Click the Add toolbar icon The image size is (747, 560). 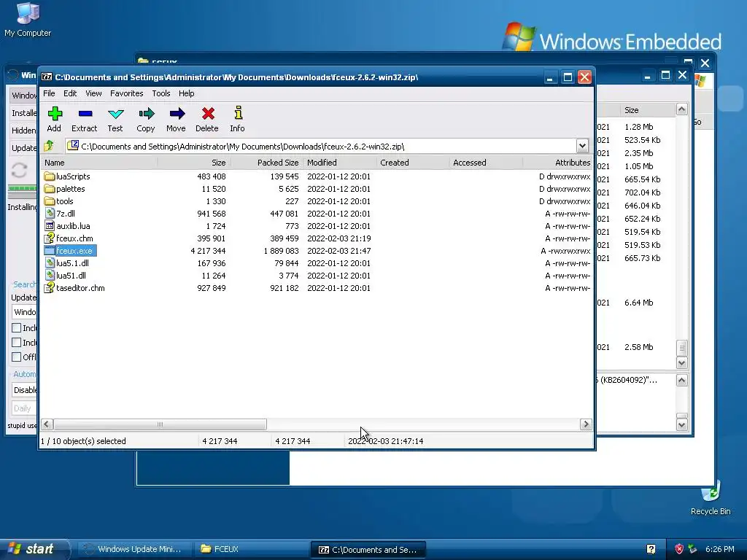(x=54, y=113)
